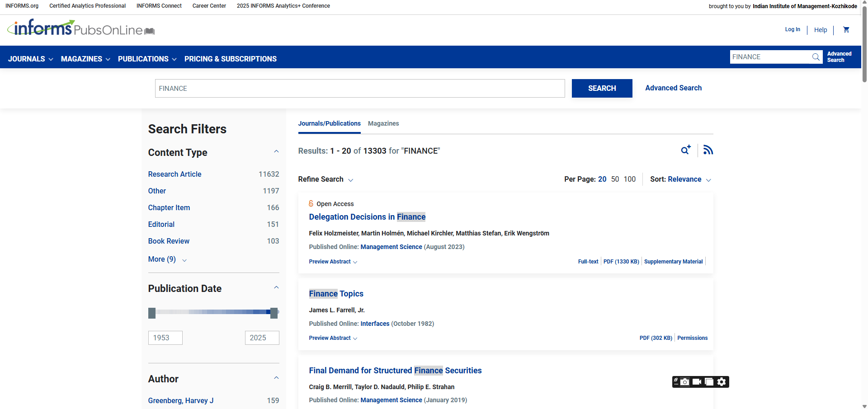Click the save search icon above results

tap(686, 150)
